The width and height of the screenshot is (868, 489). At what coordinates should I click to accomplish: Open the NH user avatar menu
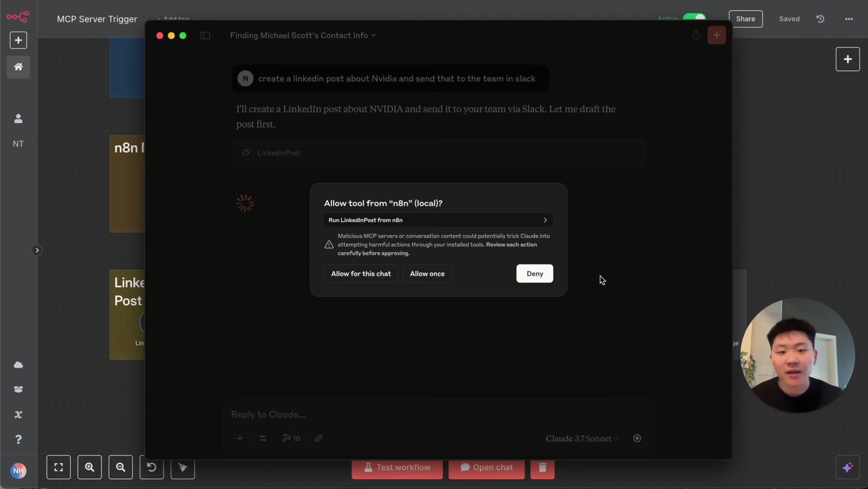click(18, 471)
